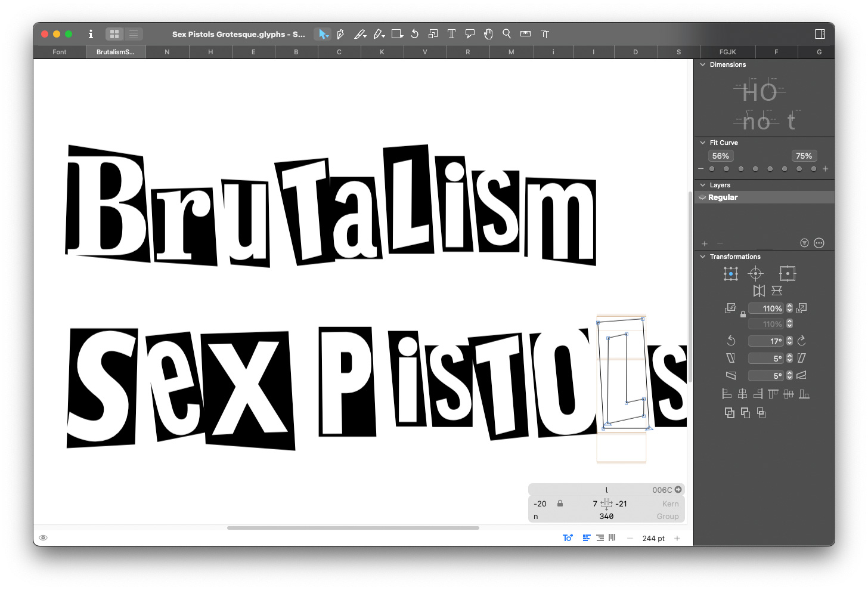Activate the Hand tool
This screenshot has height=590, width=868.
click(x=488, y=34)
